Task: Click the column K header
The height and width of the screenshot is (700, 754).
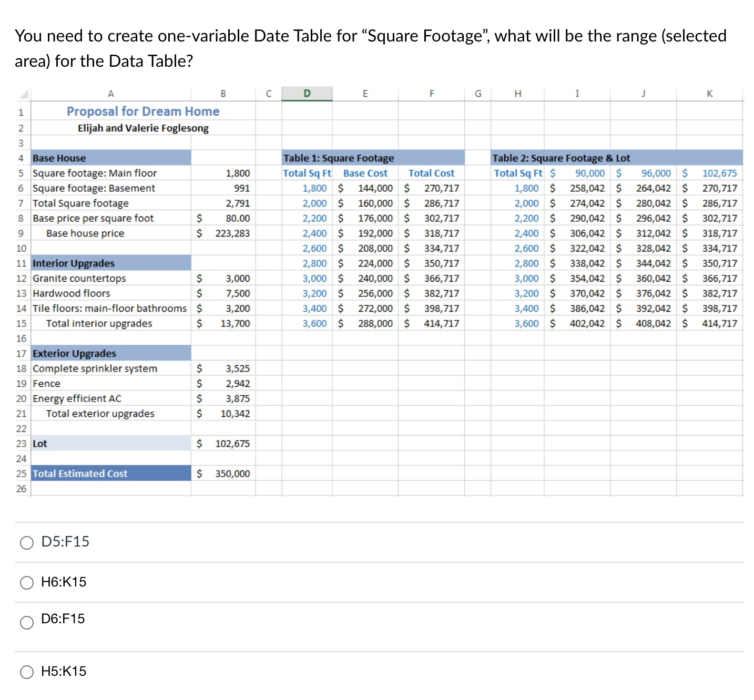Action: (710, 94)
